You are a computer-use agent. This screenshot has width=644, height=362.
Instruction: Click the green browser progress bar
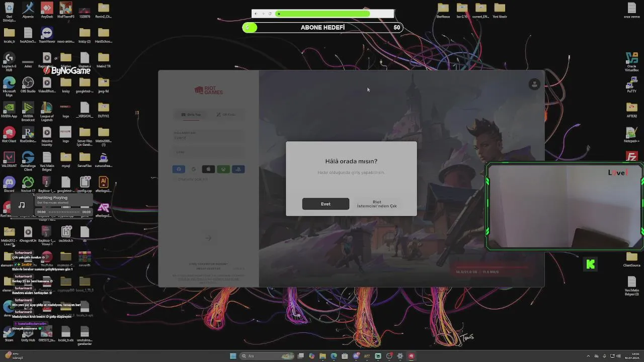(x=323, y=14)
